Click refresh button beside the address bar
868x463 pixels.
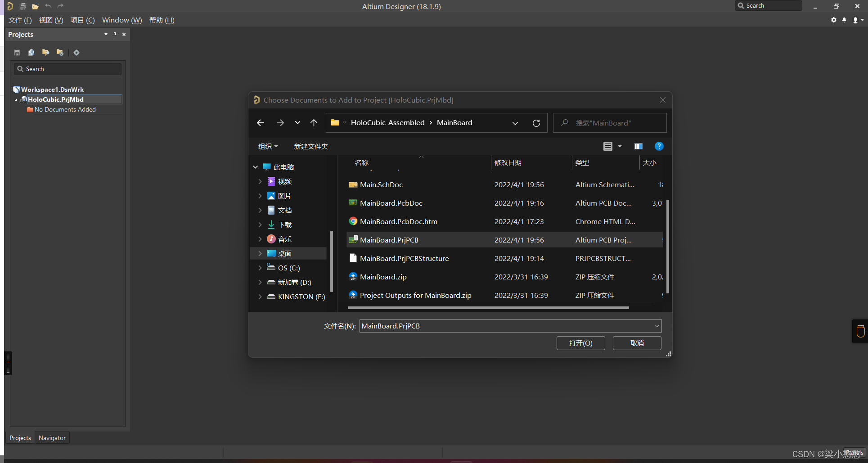pyautogui.click(x=536, y=123)
